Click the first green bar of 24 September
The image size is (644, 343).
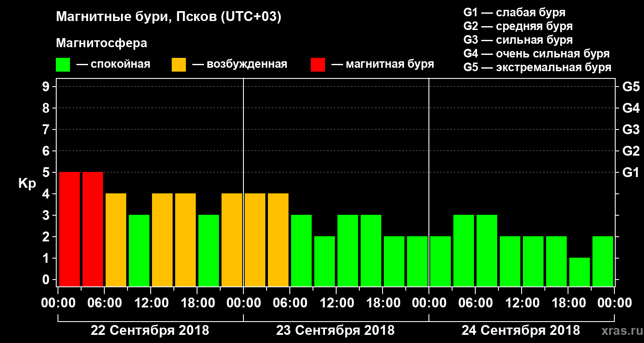point(440,261)
